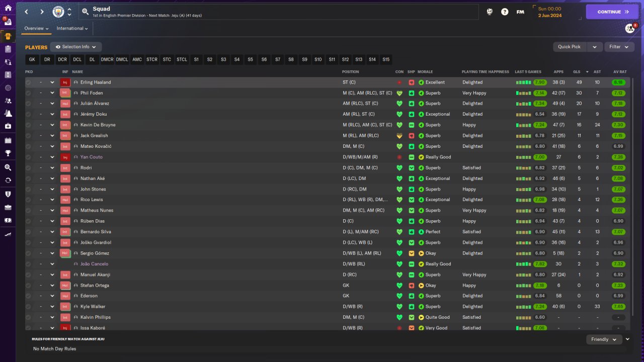644x362 pixels.
Task: Click the morale icon next to Bernardo Silva's Perfect
Action: tap(421, 232)
